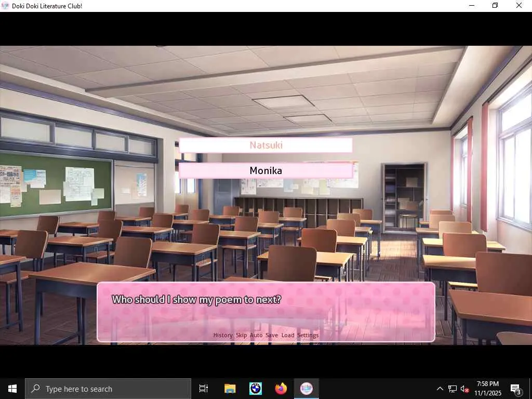The width and height of the screenshot is (532, 399).
Task: Restore down the game window
Action: point(495,6)
